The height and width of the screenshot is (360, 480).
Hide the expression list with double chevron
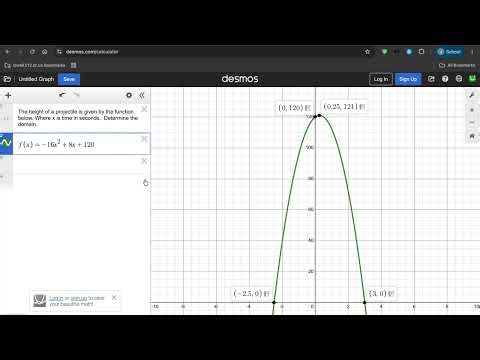pos(142,95)
